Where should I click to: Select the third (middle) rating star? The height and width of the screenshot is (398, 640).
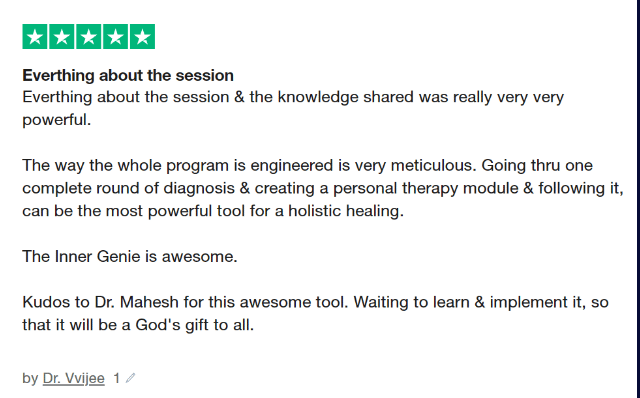click(89, 36)
